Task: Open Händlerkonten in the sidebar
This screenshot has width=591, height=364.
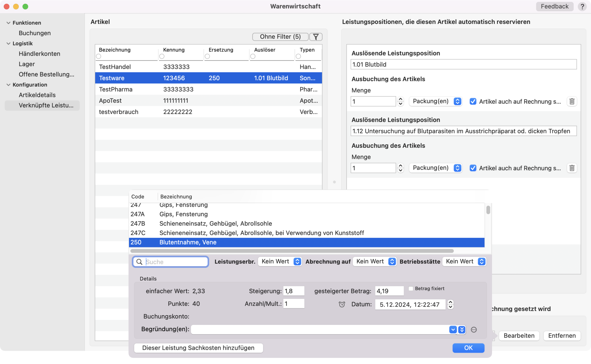Action: point(40,54)
